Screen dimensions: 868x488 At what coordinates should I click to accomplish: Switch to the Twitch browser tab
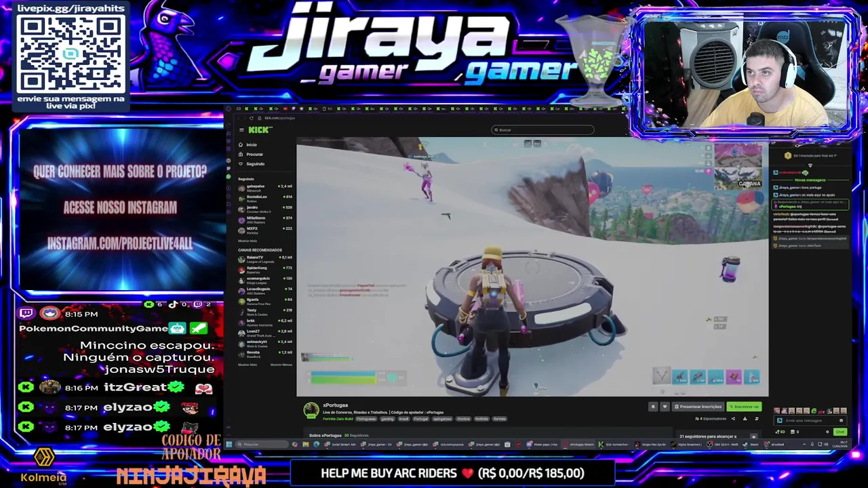point(294,108)
